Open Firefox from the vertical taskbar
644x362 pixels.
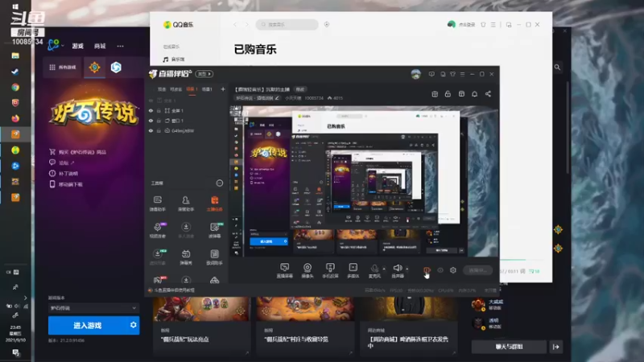coord(15,118)
